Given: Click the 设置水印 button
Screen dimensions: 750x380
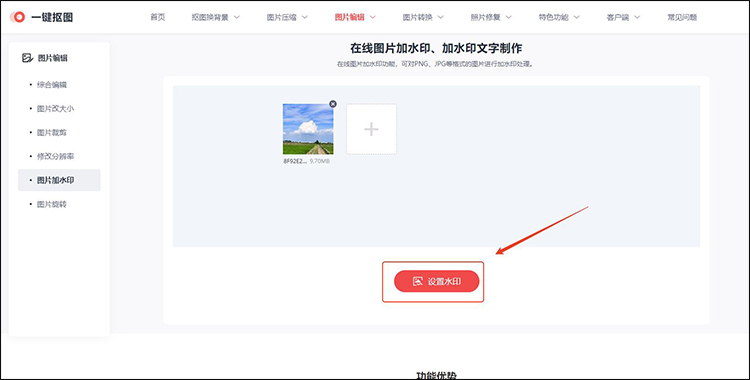Looking at the screenshot, I should [437, 281].
